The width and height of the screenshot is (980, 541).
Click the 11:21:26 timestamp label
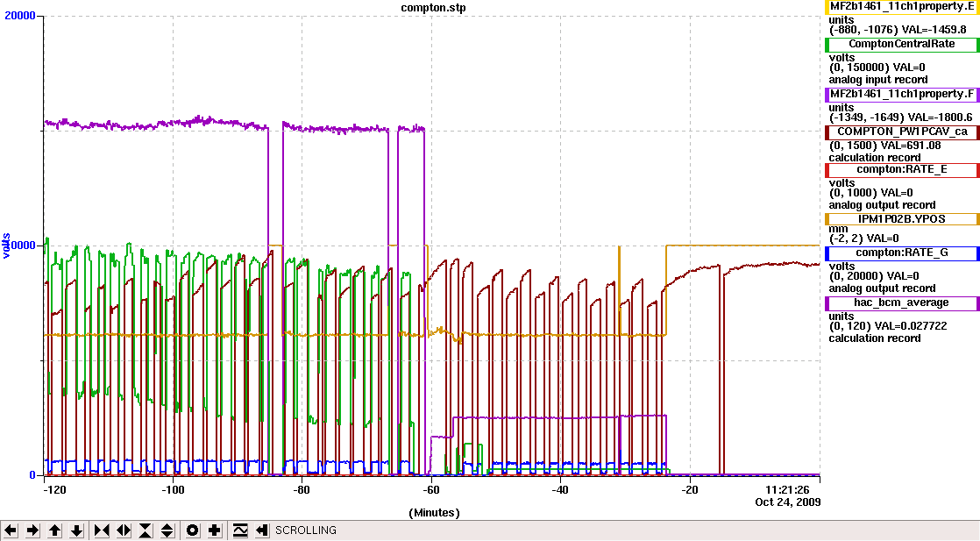[787, 490]
